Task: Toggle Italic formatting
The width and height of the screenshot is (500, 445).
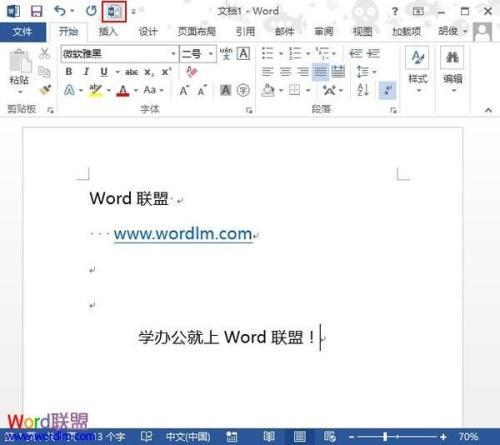Action: 86,72
